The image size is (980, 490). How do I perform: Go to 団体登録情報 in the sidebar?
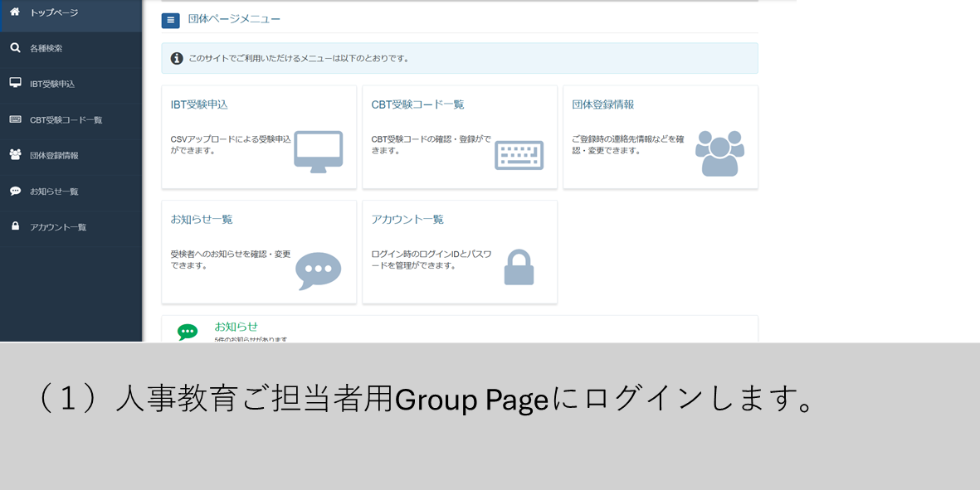coord(71,155)
